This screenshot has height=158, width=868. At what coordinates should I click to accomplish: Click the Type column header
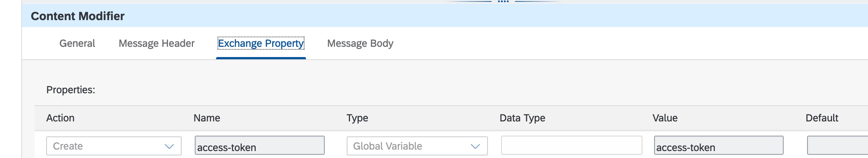(x=357, y=118)
